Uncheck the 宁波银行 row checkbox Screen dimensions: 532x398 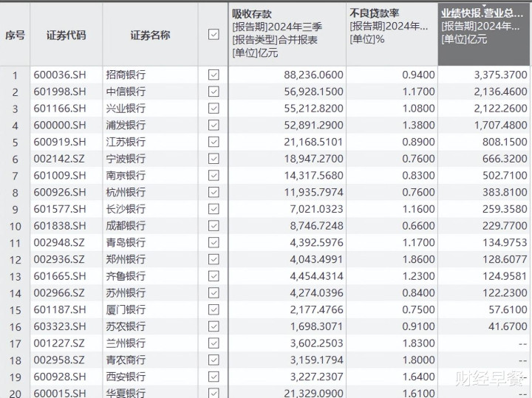click(214, 159)
